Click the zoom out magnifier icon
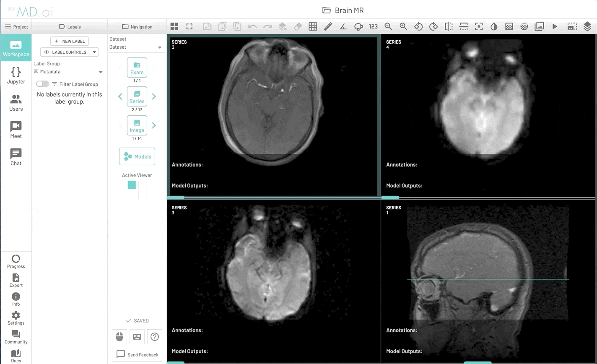The width and height of the screenshot is (597, 364). pyautogui.click(x=388, y=26)
